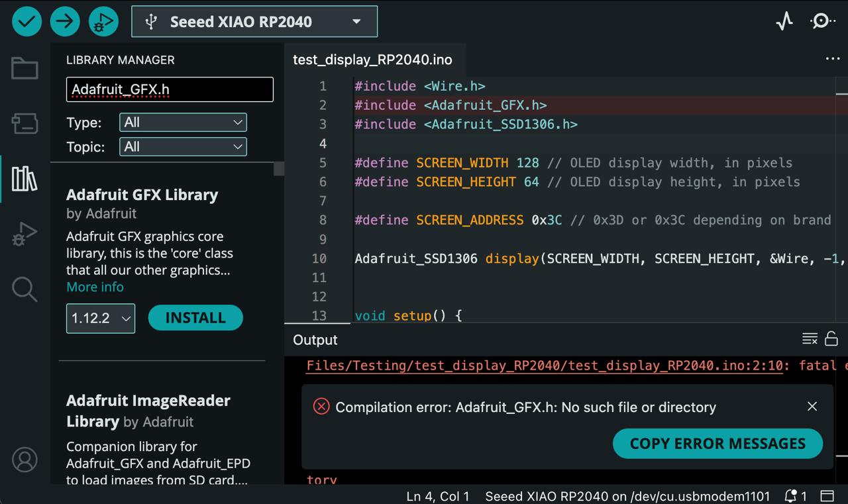This screenshot has height=504, width=848.
Task: Expand the Seeed XIAO RP2040 board selector
Action: click(254, 22)
